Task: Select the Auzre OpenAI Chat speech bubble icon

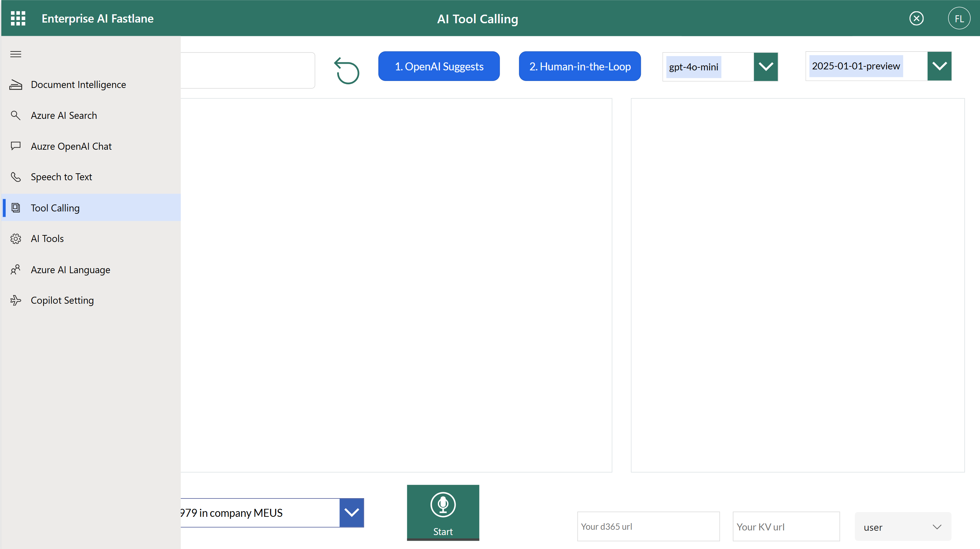Action: [16, 146]
